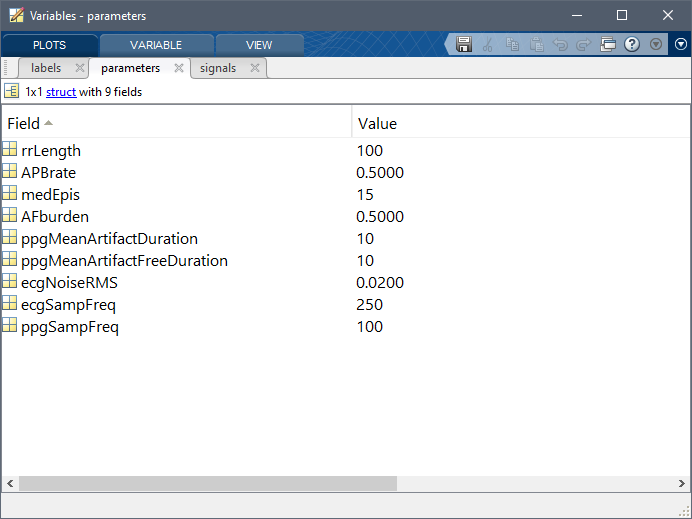The image size is (692, 519).
Task: Close the labels variable tab
Action: tap(80, 68)
